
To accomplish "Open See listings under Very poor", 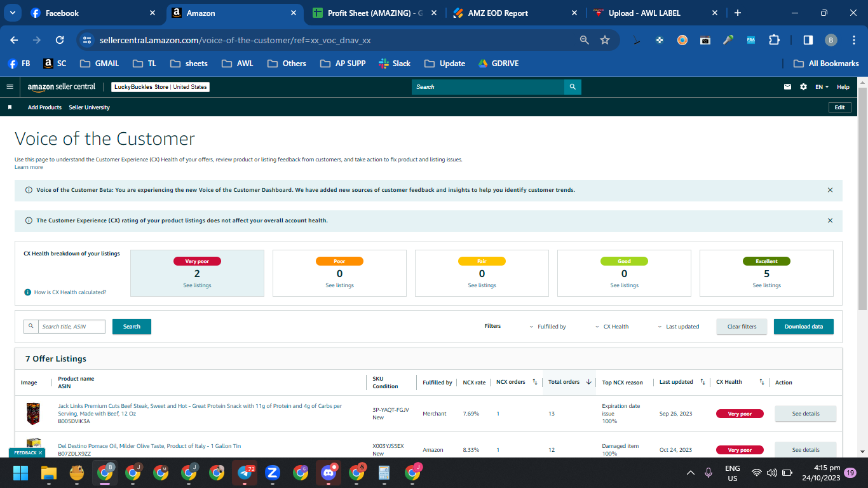I will click(197, 285).
